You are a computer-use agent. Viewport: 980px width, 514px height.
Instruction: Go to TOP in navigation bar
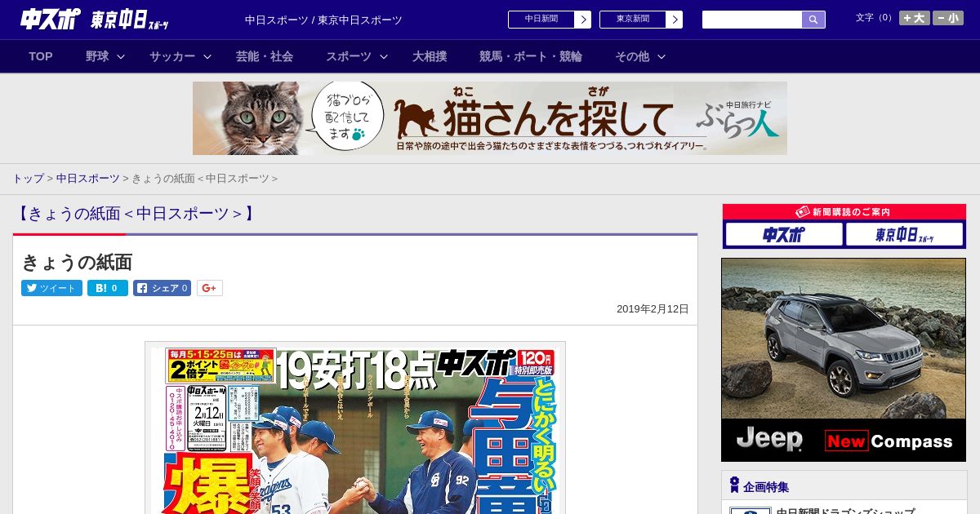coord(41,56)
